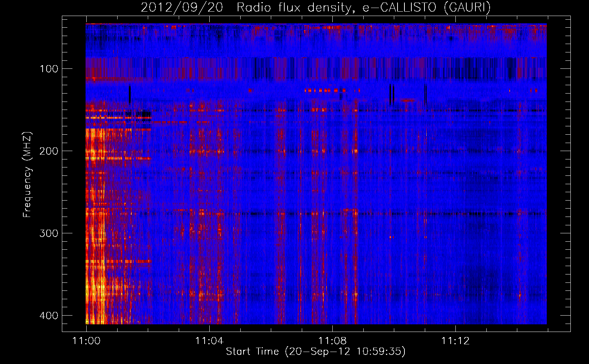Click the "Frequency (MHZ)" axis label
Screen dimensions: 589x364
27,174
